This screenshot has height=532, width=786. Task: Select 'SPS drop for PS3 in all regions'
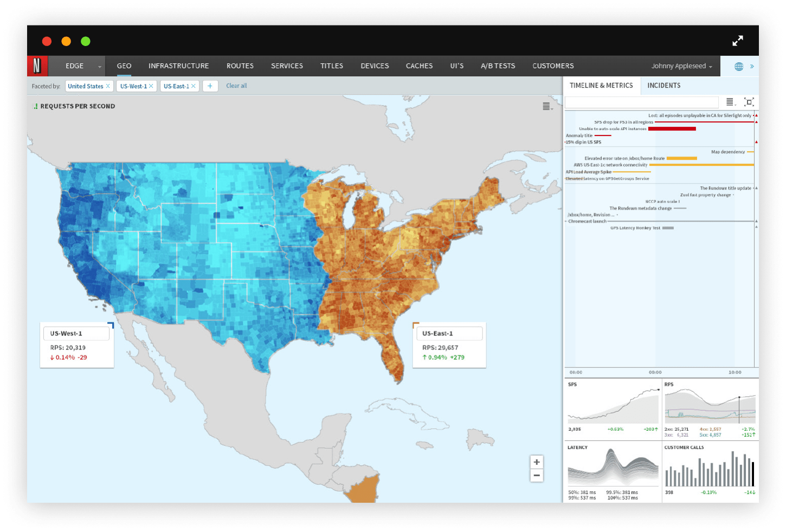pyautogui.click(x=623, y=122)
